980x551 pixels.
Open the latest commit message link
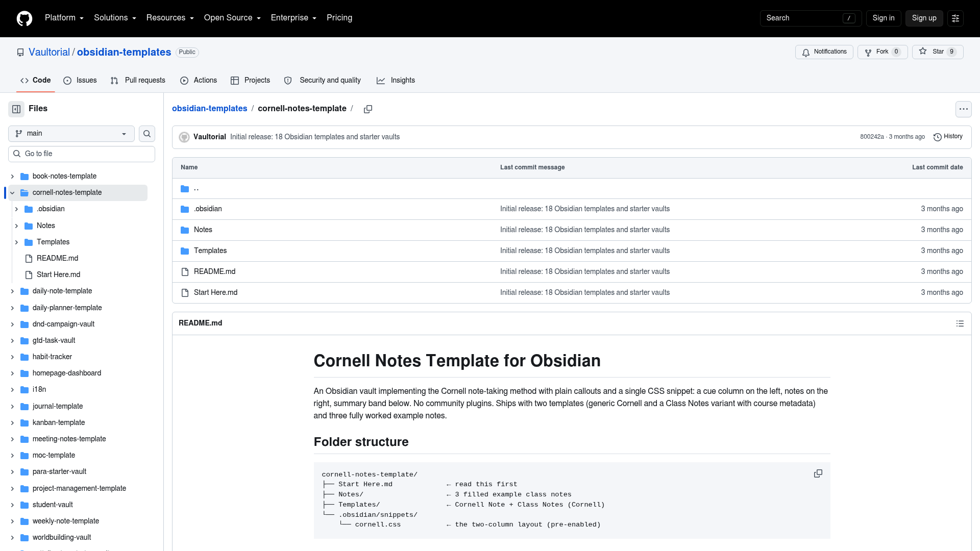coord(315,137)
